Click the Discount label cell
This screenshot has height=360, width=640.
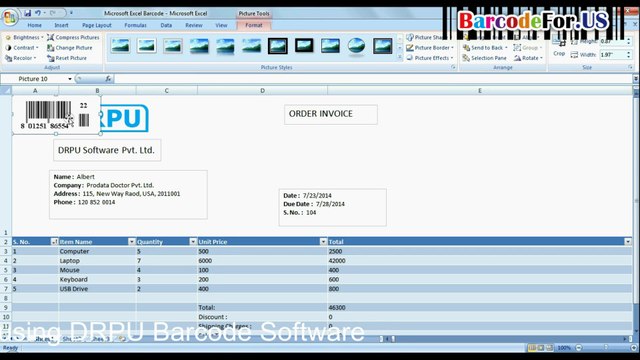(x=262, y=317)
